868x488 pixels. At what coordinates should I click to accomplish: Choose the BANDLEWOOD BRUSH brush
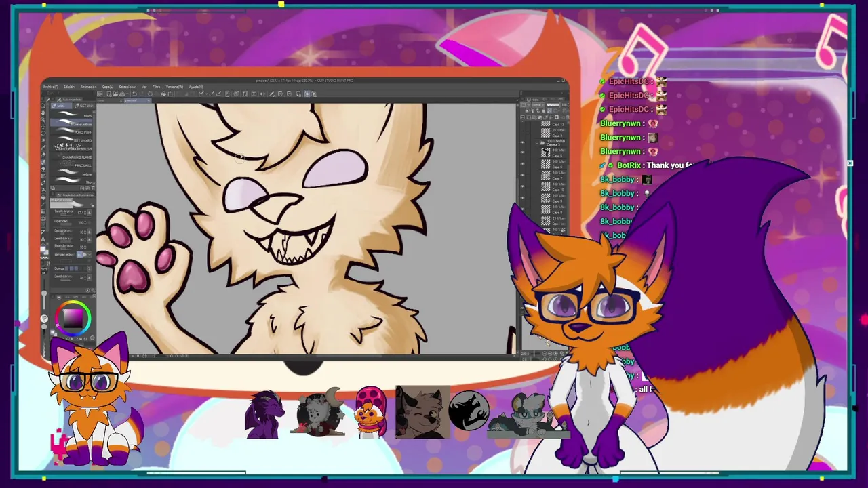tap(71, 148)
